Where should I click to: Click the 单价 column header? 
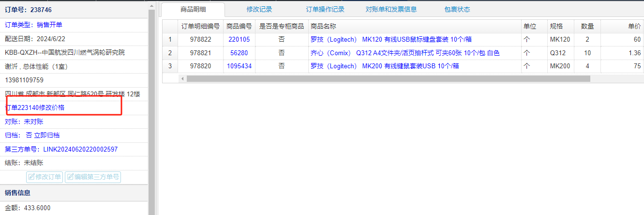[x=622, y=26]
